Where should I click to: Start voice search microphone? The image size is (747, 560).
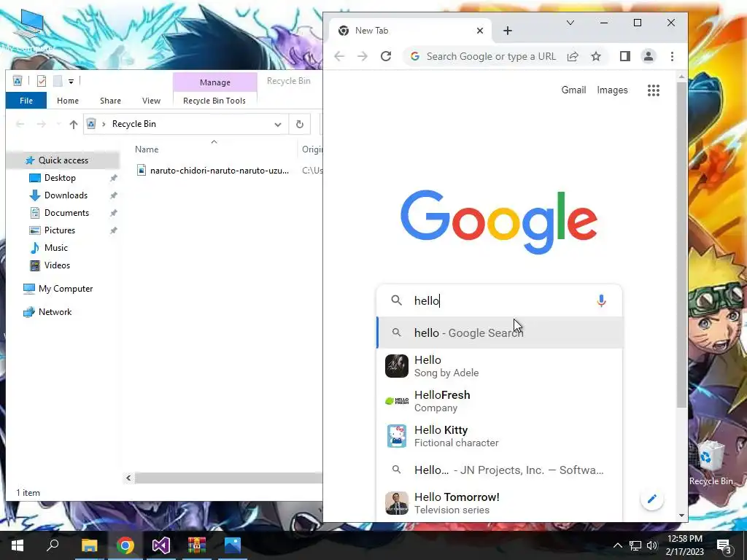(x=601, y=300)
